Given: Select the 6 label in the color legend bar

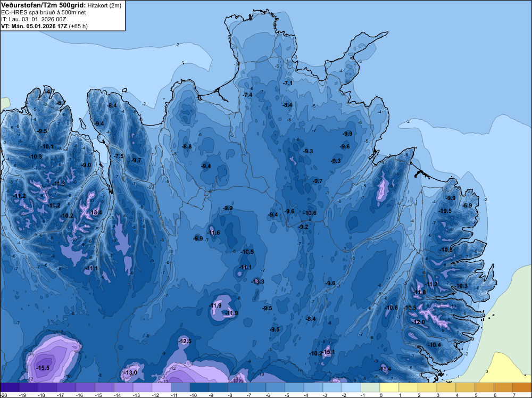Looking at the screenshot, I should pos(495,395).
